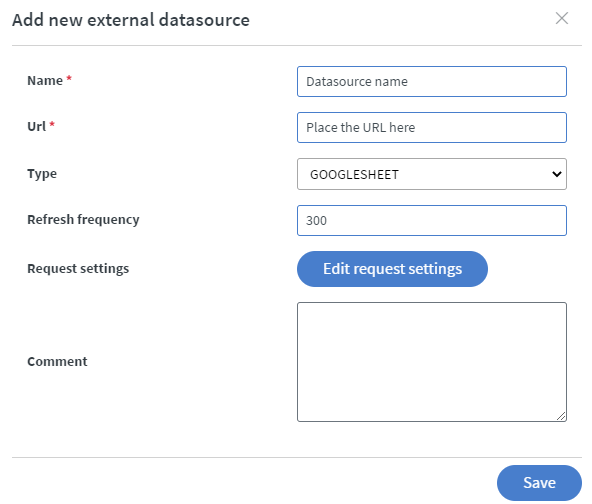Click the Request settings label
Screen dimensions: 592x504
tap(78, 268)
